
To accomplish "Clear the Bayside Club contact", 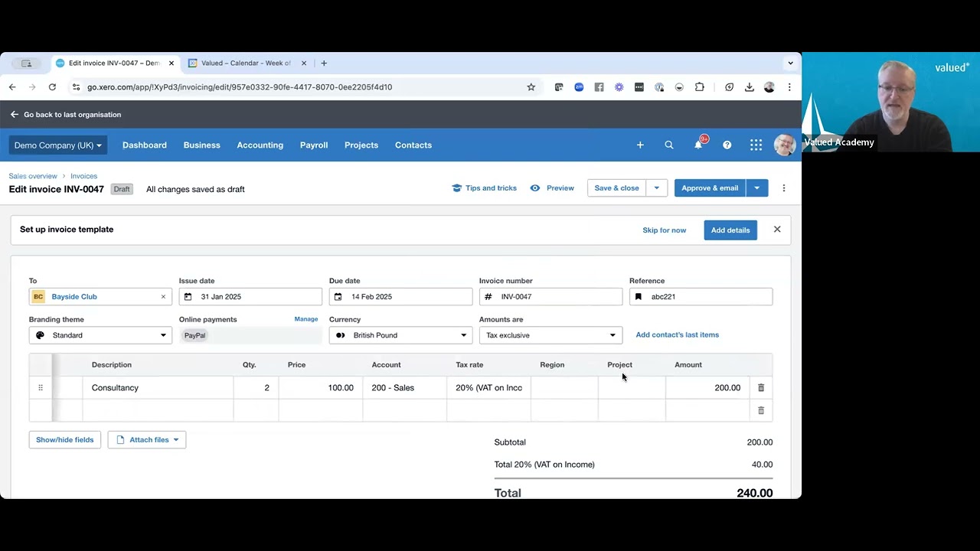I will (x=163, y=297).
